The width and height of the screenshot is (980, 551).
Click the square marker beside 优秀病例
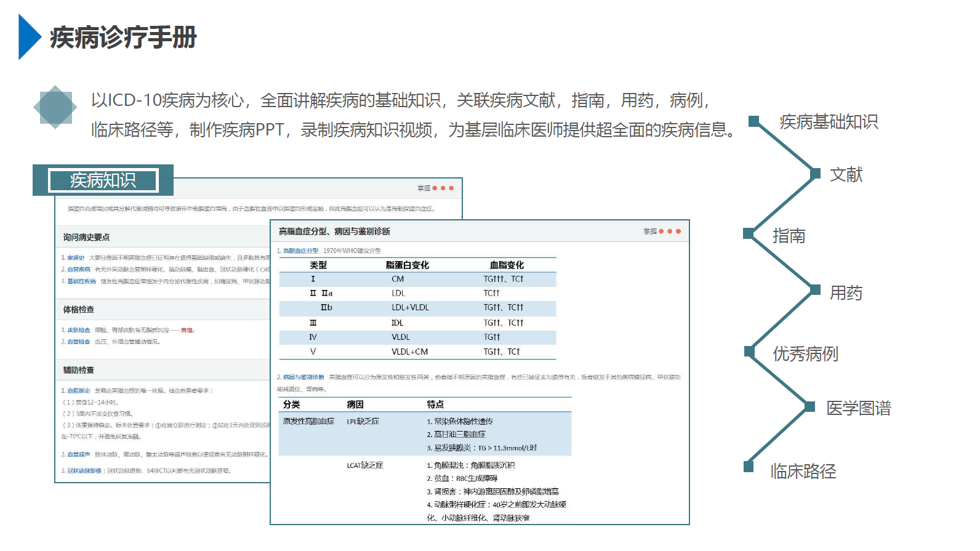click(749, 351)
